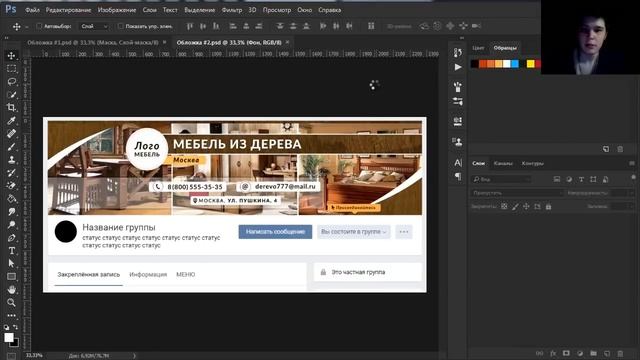Open the Слой auto-select dropdown
Screen dimensions: 640x360
pos(94,26)
